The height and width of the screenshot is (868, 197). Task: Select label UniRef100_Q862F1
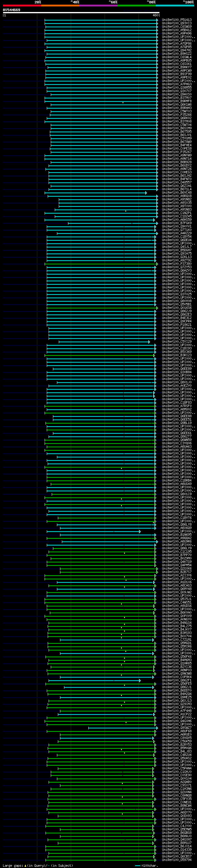click(x=177, y=680)
